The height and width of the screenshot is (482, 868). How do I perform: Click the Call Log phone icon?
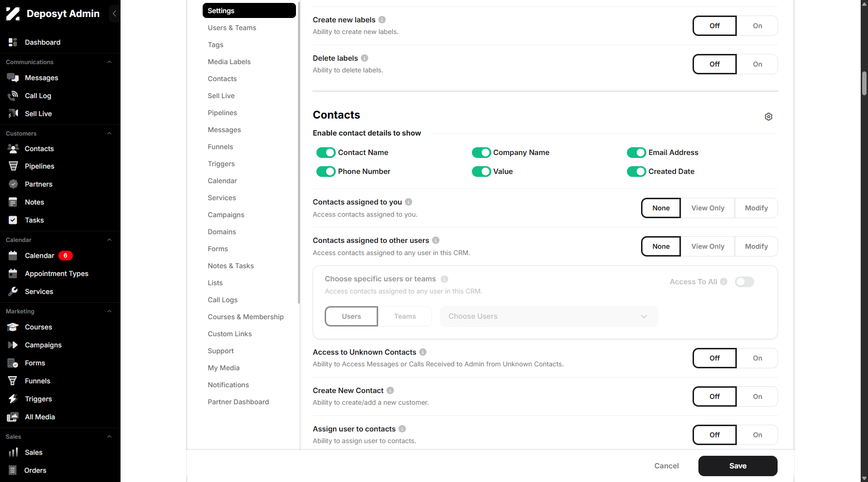[13, 96]
